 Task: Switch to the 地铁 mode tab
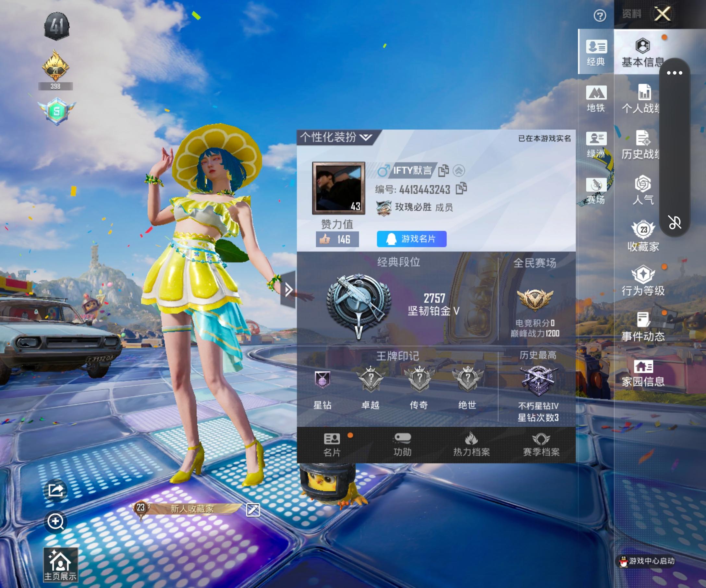596,98
